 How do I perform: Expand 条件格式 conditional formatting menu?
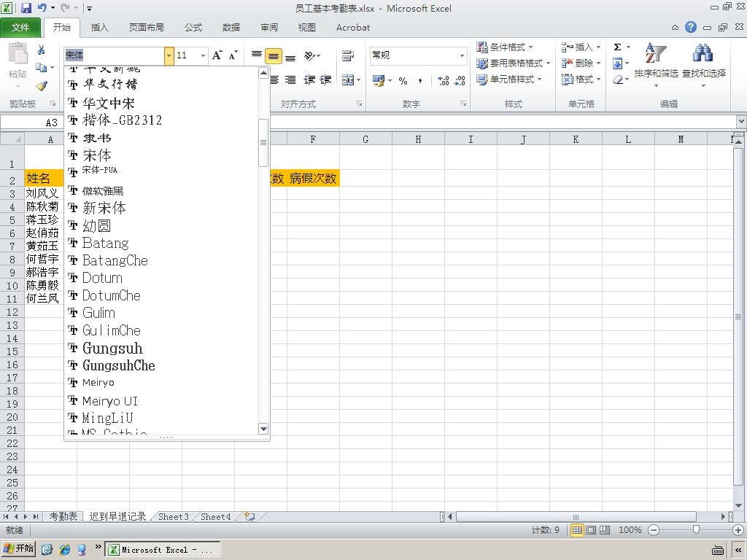coord(505,47)
